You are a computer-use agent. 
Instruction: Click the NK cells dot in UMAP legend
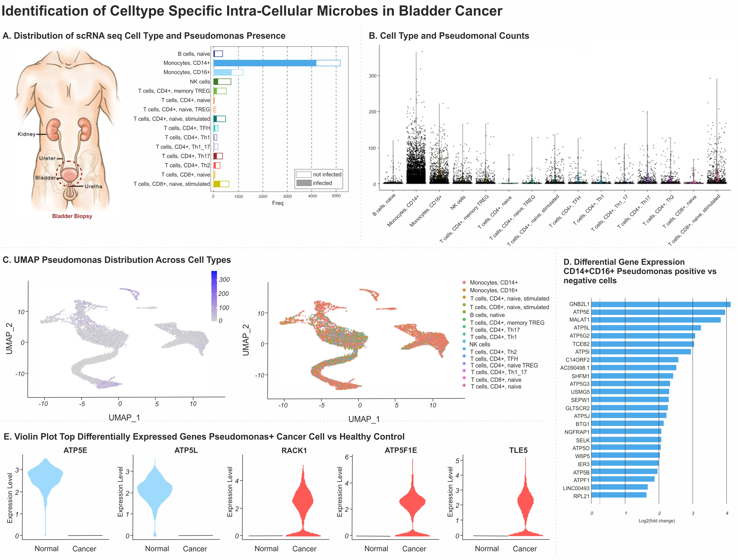(464, 341)
